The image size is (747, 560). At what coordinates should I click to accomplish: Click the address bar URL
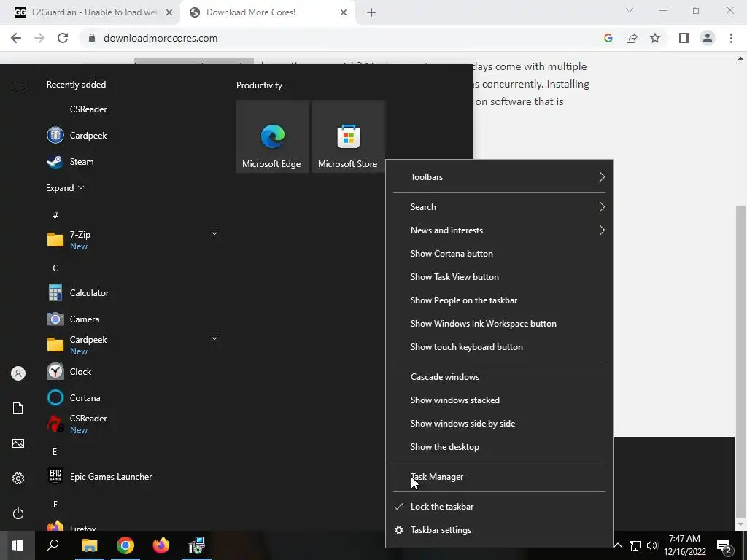(160, 38)
